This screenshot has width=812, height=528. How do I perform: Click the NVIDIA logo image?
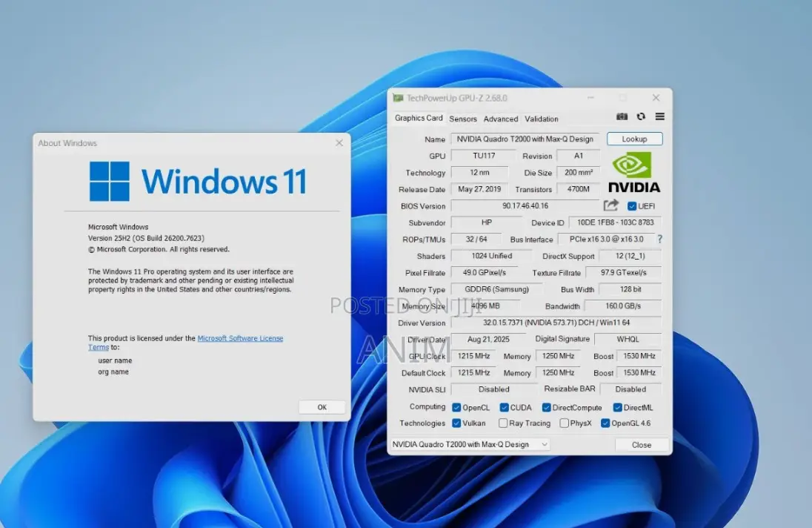click(634, 173)
